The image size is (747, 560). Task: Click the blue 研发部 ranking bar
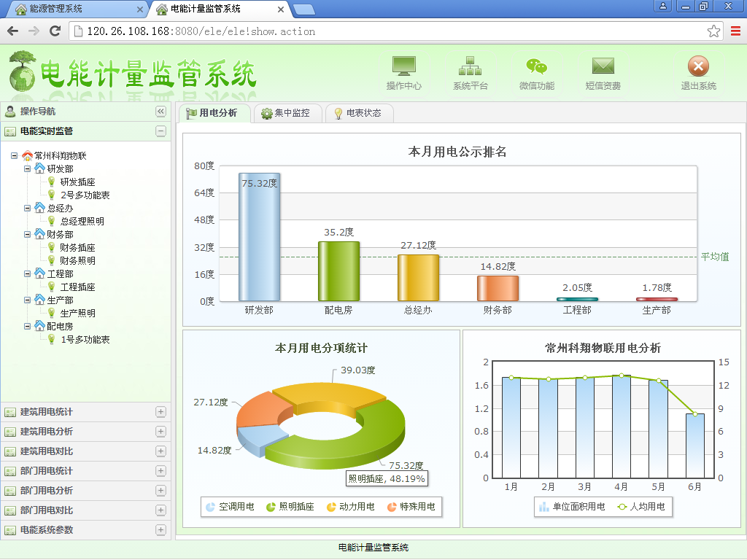click(259, 237)
